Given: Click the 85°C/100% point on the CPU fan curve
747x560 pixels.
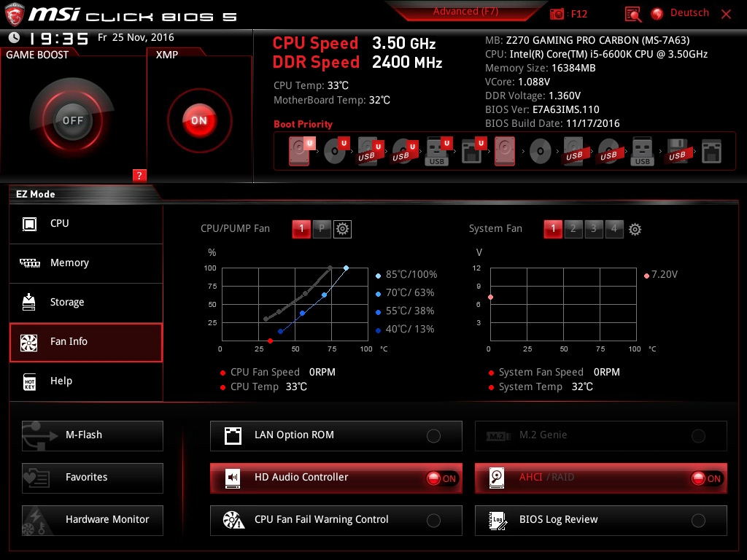Looking at the screenshot, I should pos(346,268).
